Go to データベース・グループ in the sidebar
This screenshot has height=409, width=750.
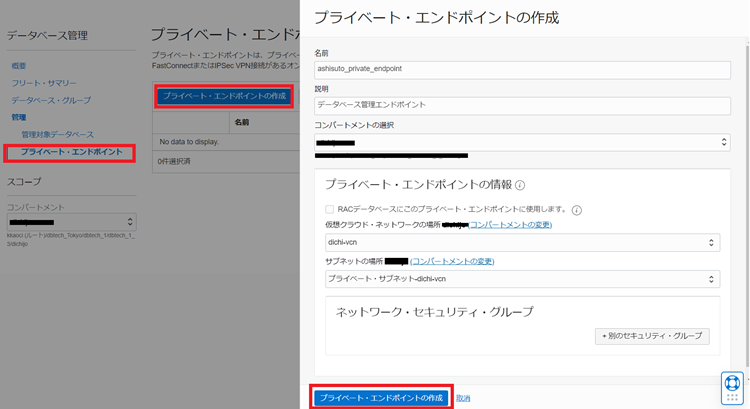tap(50, 100)
